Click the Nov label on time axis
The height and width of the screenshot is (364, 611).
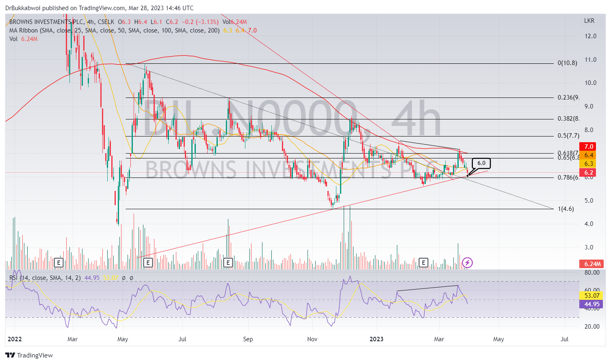point(312,339)
